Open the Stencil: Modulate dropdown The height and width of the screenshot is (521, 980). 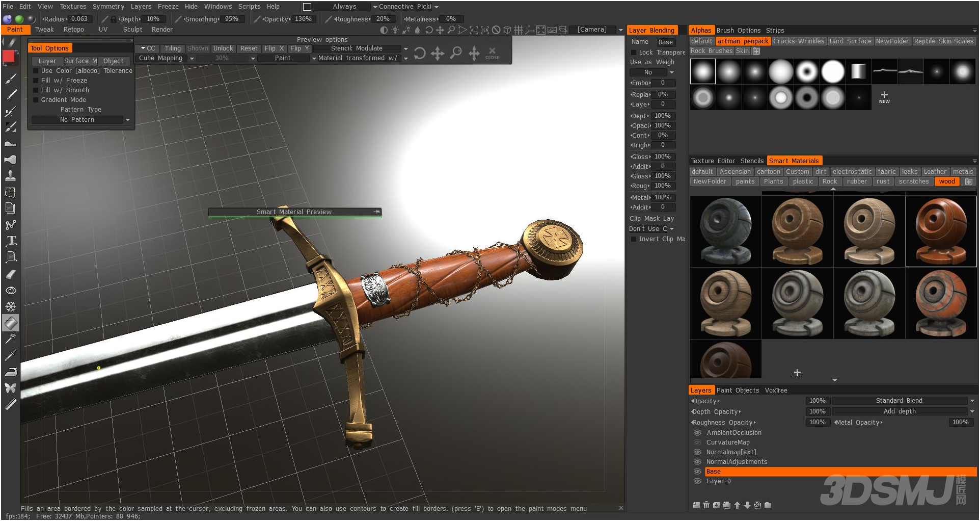(x=361, y=48)
